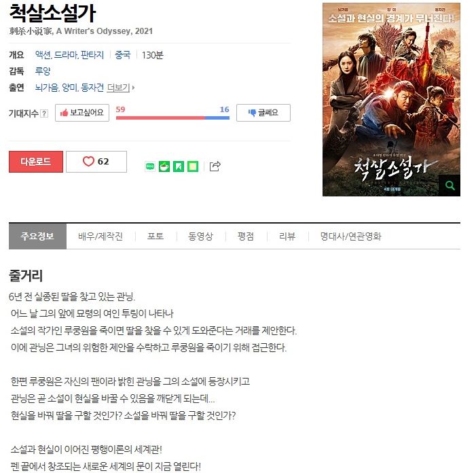Screen dimensions: 476x473
Task: Click the red-blue expectation rating bar
Action: pos(172,118)
